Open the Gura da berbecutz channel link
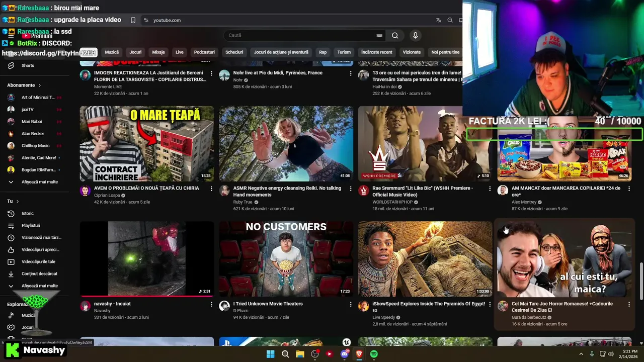 pyautogui.click(x=529, y=317)
